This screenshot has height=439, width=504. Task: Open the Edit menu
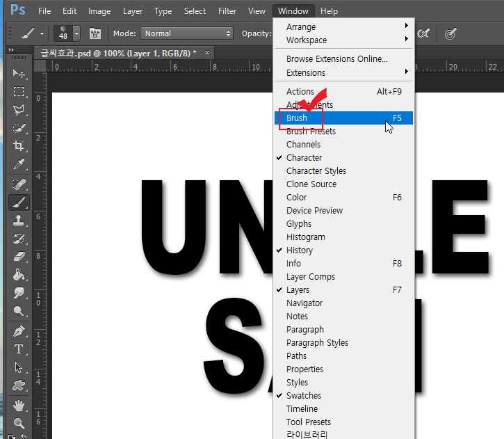pos(70,11)
